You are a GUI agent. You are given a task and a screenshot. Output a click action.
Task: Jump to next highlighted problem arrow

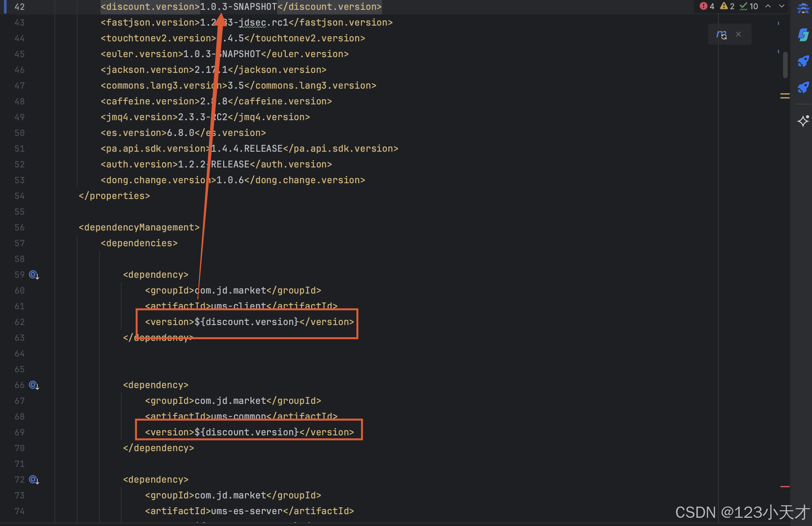(782, 6)
